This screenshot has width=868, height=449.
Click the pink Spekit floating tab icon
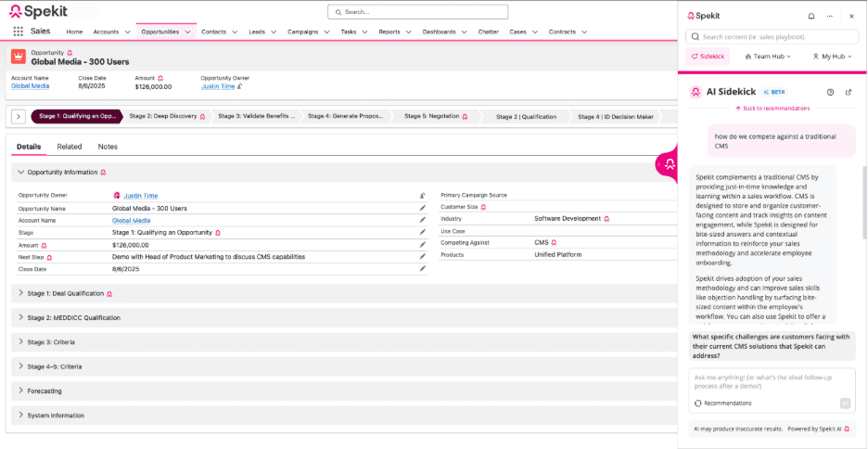(669, 164)
